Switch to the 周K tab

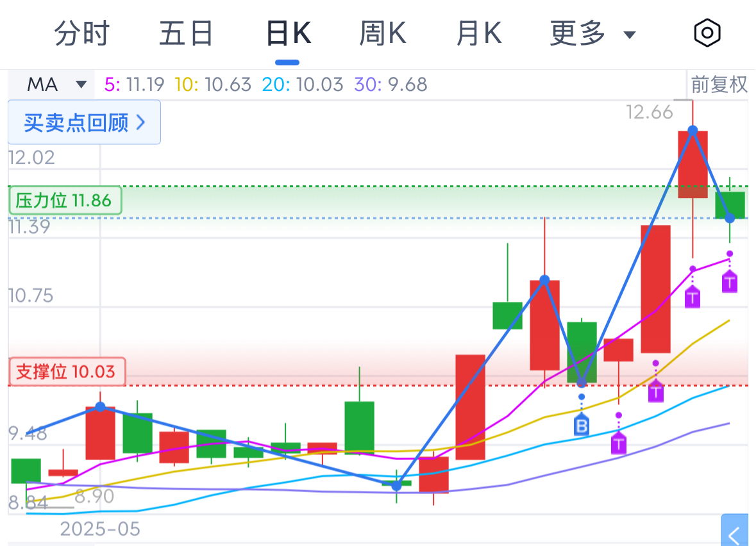[x=382, y=33]
